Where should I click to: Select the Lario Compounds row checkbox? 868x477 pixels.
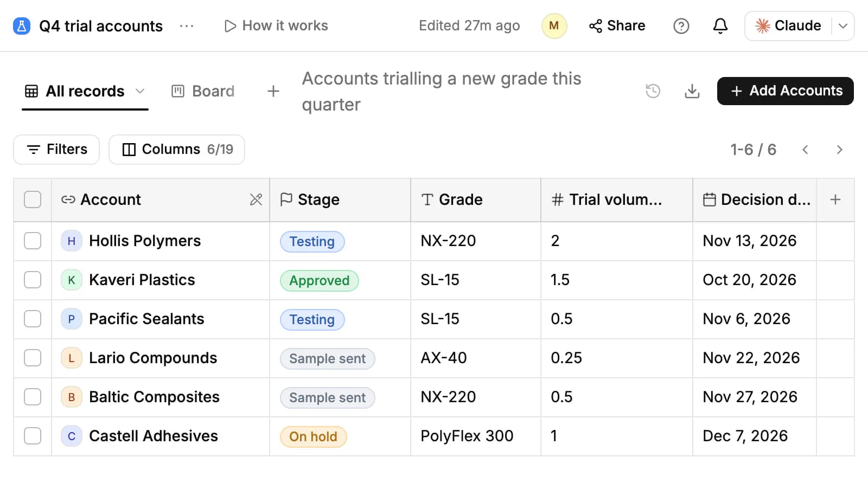coord(33,358)
